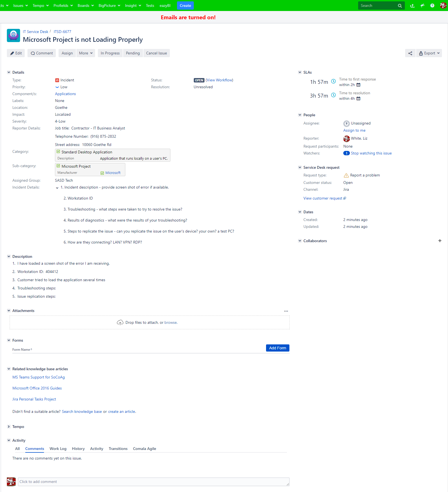Open the Microsoft Office 2016 Guides article
Viewport: 448px width, 492px height.
(37, 388)
